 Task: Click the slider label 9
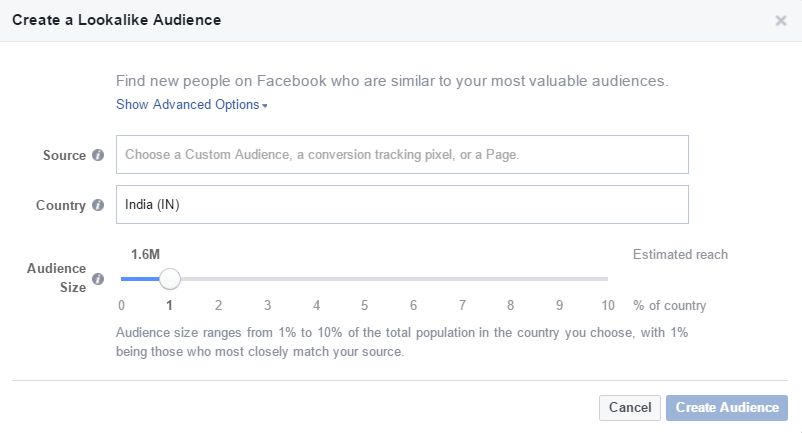pos(559,305)
